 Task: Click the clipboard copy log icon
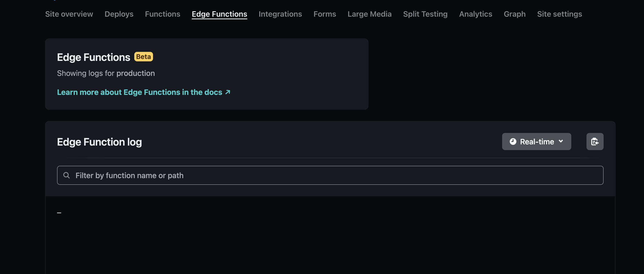click(595, 141)
